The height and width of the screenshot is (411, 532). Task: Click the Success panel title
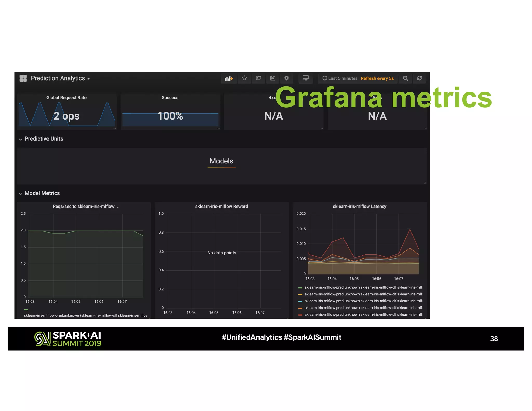[170, 98]
